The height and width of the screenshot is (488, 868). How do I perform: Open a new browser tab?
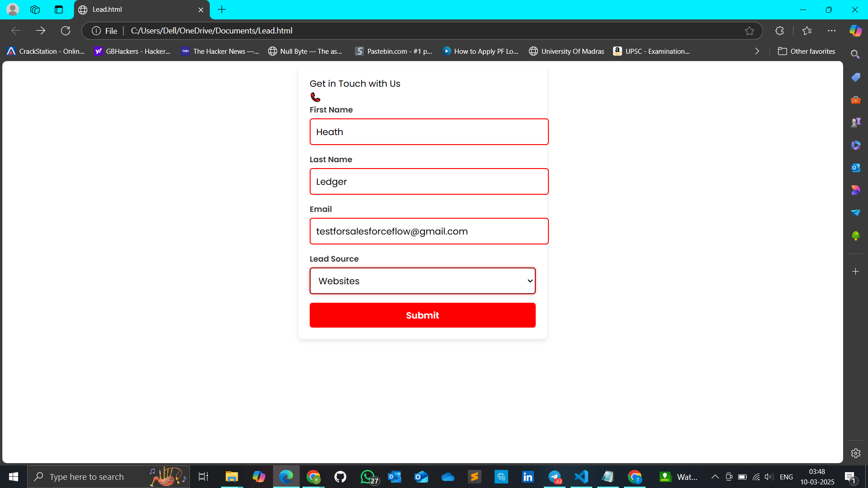[222, 9]
